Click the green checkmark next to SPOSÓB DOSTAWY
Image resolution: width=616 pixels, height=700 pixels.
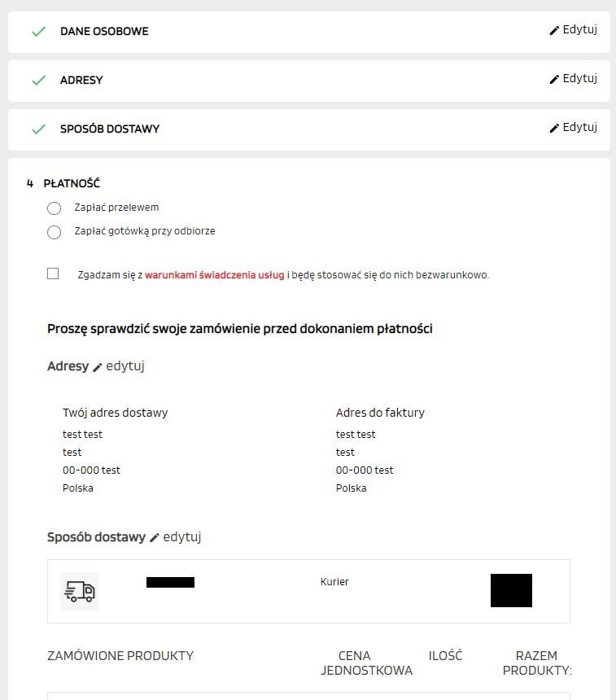[37, 129]
